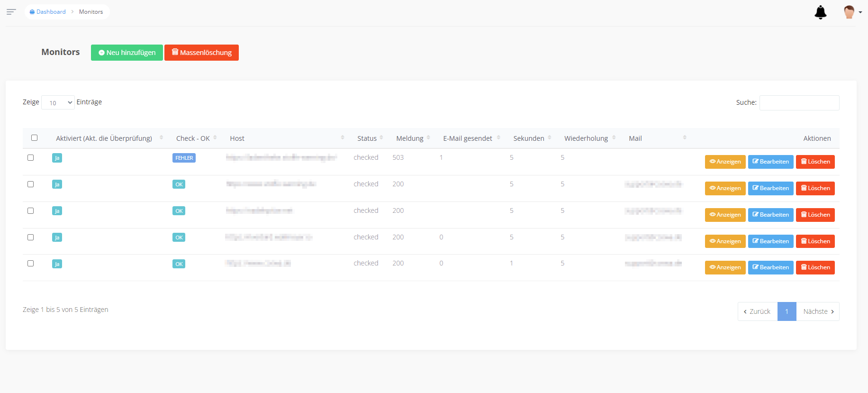This screenshot has height=393, width=868.
Task: Click page 1 in pagination
Action: pos(787,311)
